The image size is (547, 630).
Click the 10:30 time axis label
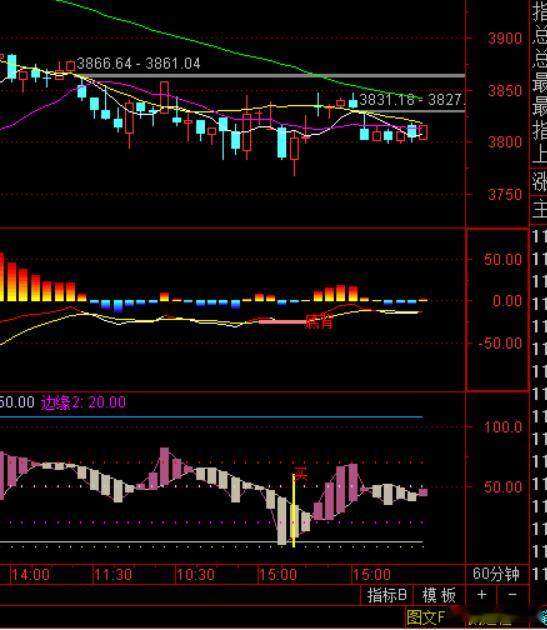[196, 575]
